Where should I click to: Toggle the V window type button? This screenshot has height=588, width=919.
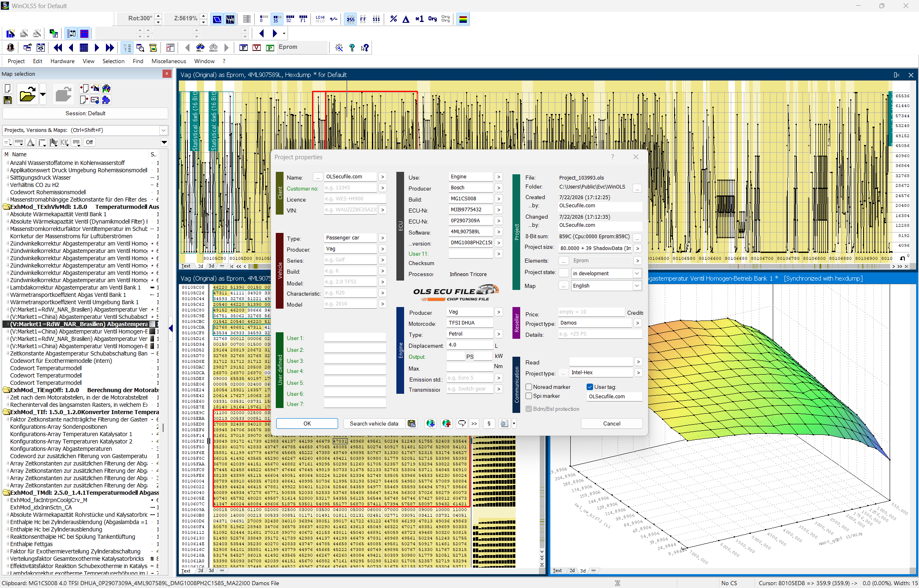click(x=257, y=48)
